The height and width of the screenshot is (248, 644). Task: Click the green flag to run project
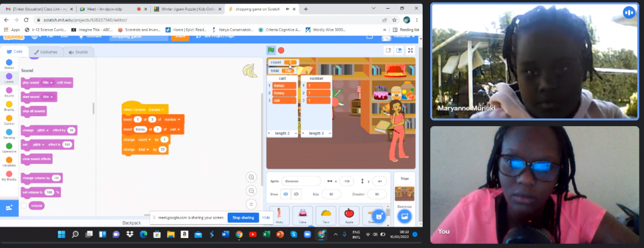[x=271, y=50]
